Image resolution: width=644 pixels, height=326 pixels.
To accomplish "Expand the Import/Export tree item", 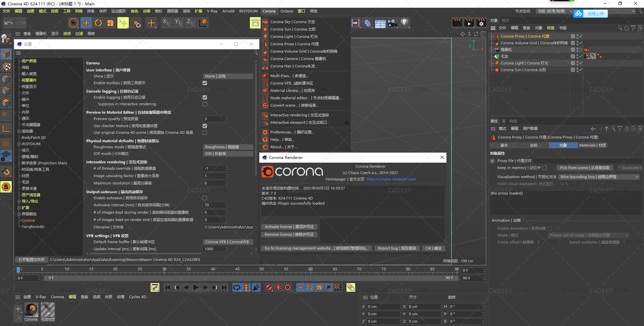I will coord(19,201).
